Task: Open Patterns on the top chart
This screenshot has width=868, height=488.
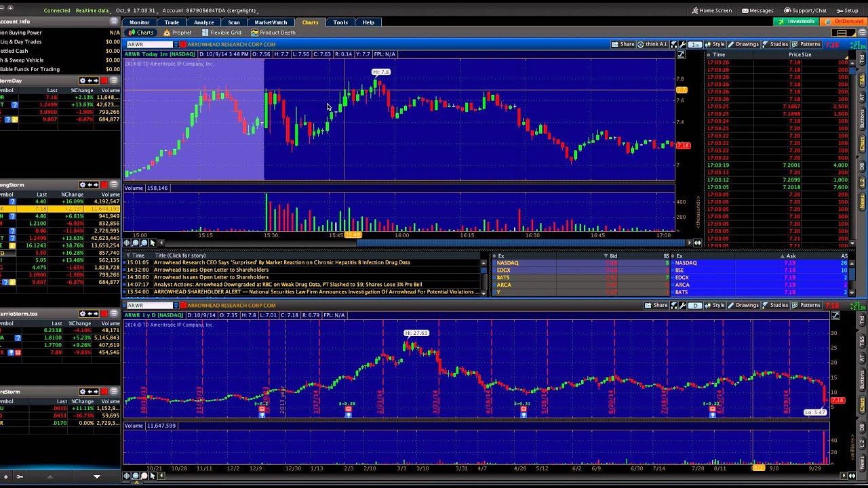Action: click(x=806, y=44)
